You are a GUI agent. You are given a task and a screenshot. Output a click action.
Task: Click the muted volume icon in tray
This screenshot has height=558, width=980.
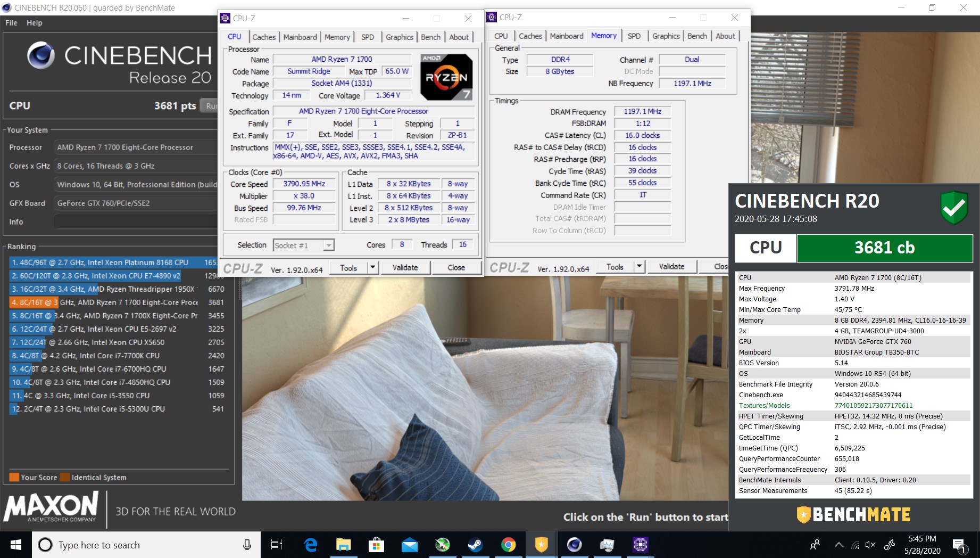coord(870,545)
